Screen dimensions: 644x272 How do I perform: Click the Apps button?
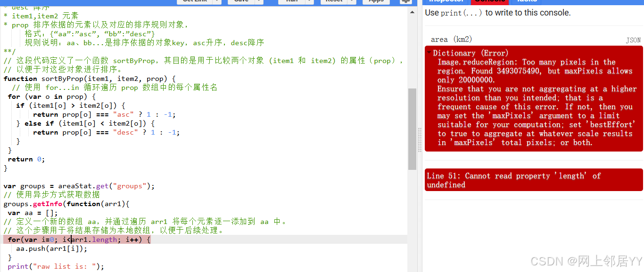point(375,1)
